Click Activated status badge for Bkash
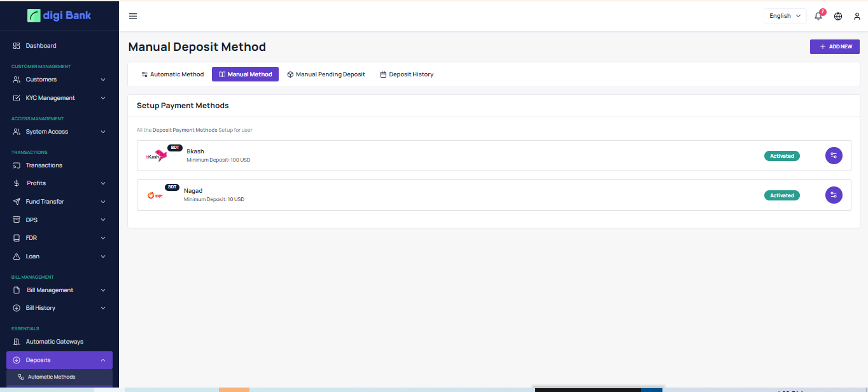This screenshot has height=392, width=868. [x=781, y=156]
